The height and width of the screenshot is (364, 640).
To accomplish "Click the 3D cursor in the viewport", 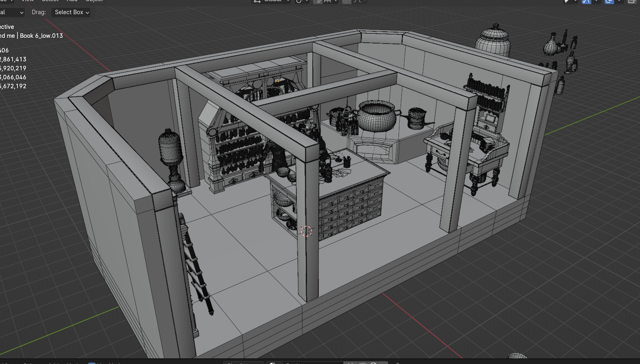I will point(306,231).
